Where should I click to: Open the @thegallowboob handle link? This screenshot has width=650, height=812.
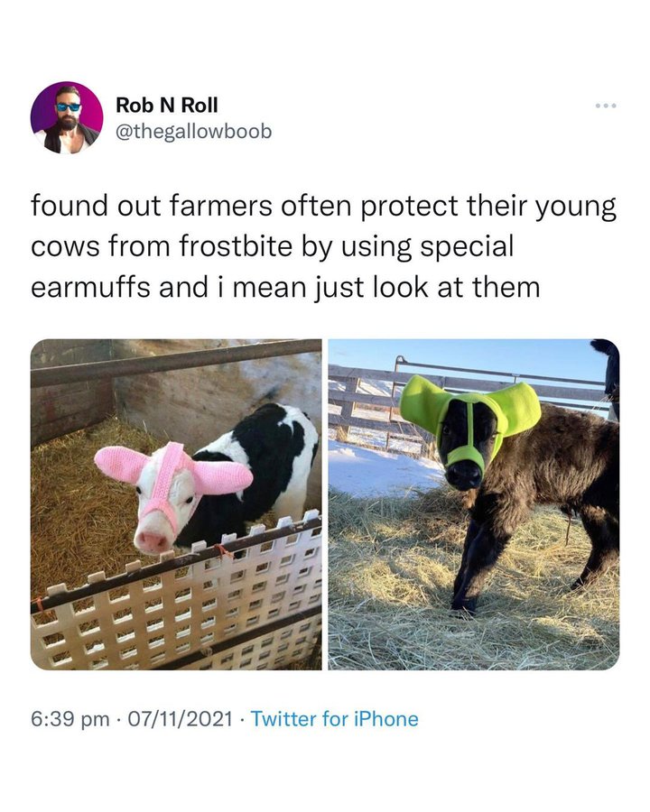(194, 132)
